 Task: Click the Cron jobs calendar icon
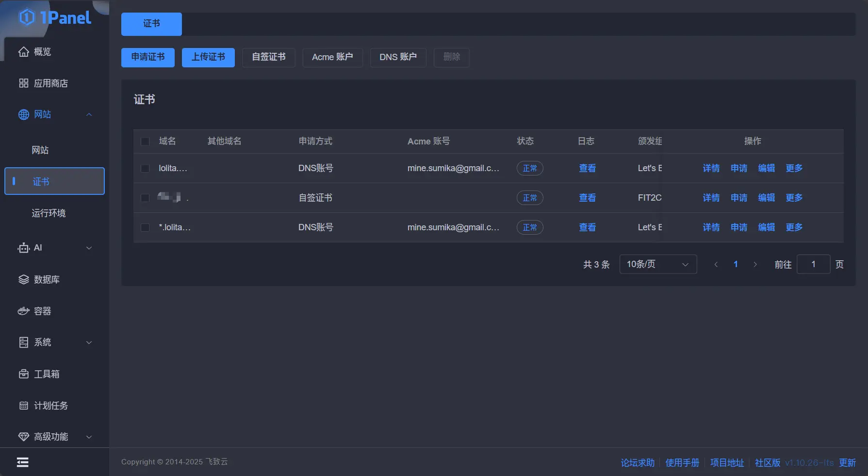[x=23, y=406]
